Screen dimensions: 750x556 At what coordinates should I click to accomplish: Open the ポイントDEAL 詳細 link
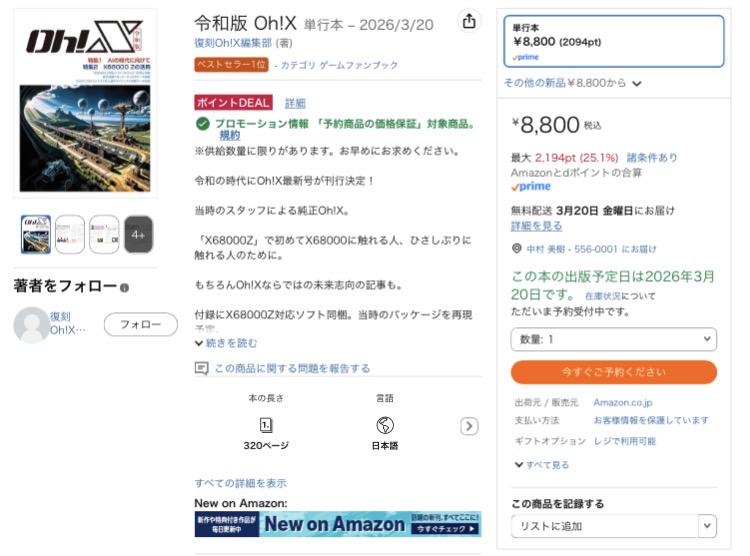(x=295, y=103)
